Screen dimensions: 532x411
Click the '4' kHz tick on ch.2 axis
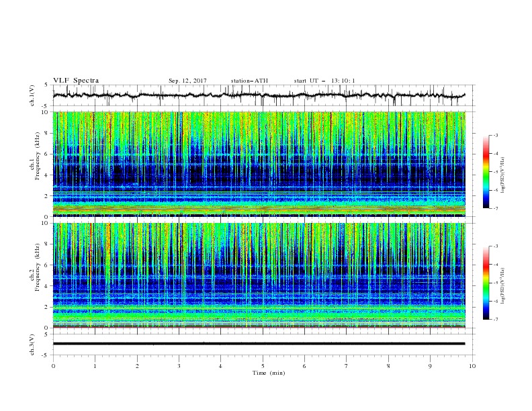coord(47,286)
